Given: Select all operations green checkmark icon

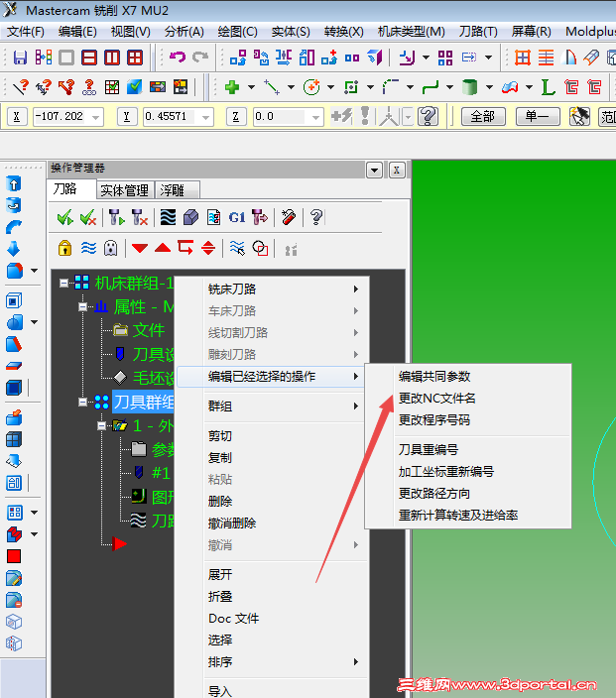Looking at the screenshot, I should click(65, 218).
